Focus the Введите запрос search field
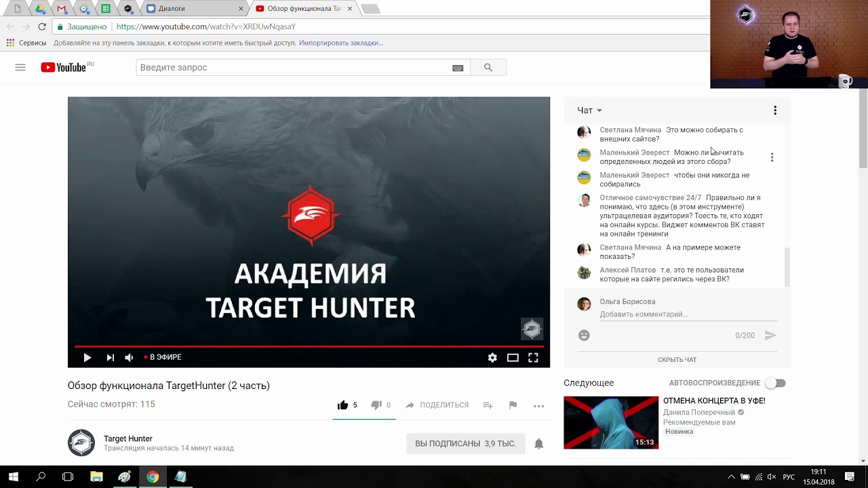The width and height of the screenshot is (868, 488). (294, 67)
